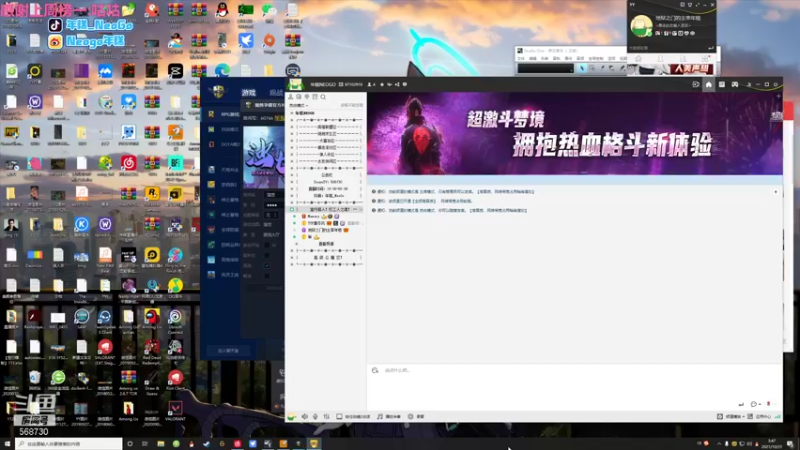Open the channel mode dropdown above channel list
The width and height of the screenshot is (800, 450).
(299, 106)
